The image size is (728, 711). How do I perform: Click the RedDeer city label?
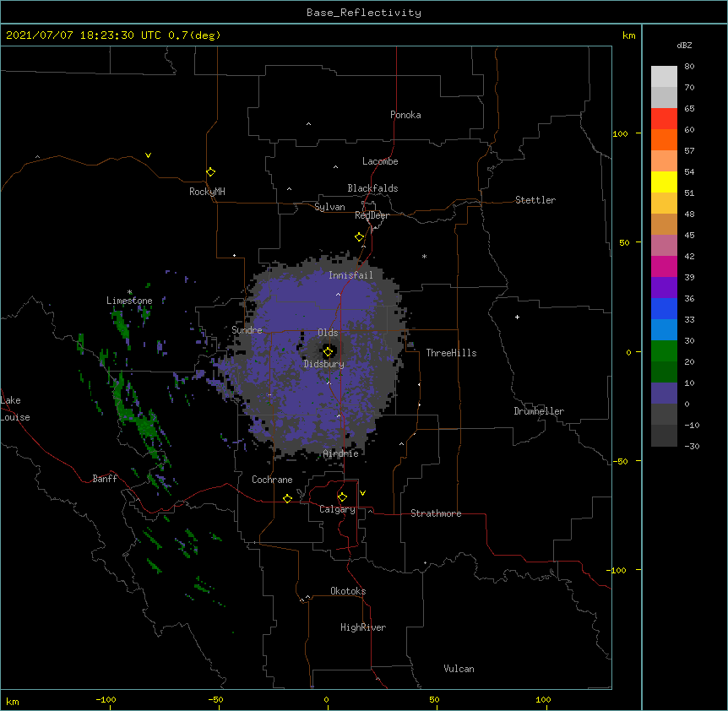(x=372, y=215)
